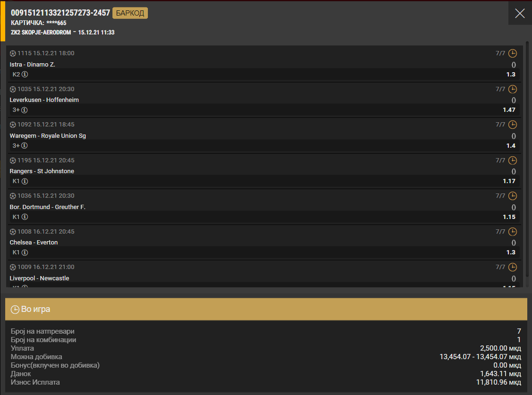This screenshot has width=532, height=395.
Task: Show info for Rangers K1 bet
Action: coord(25,181)
